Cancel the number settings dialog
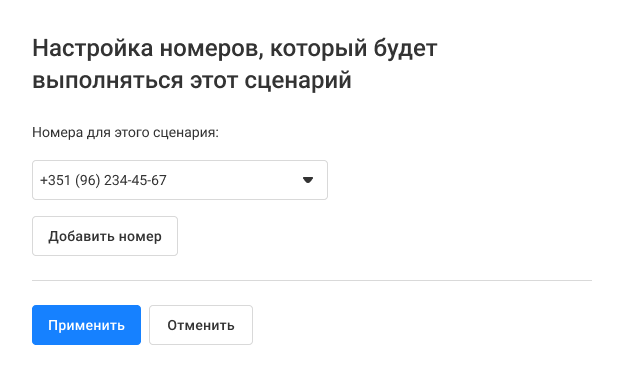Image resolution: width=624 pixels, height=377 pixels. coord(201,325)
